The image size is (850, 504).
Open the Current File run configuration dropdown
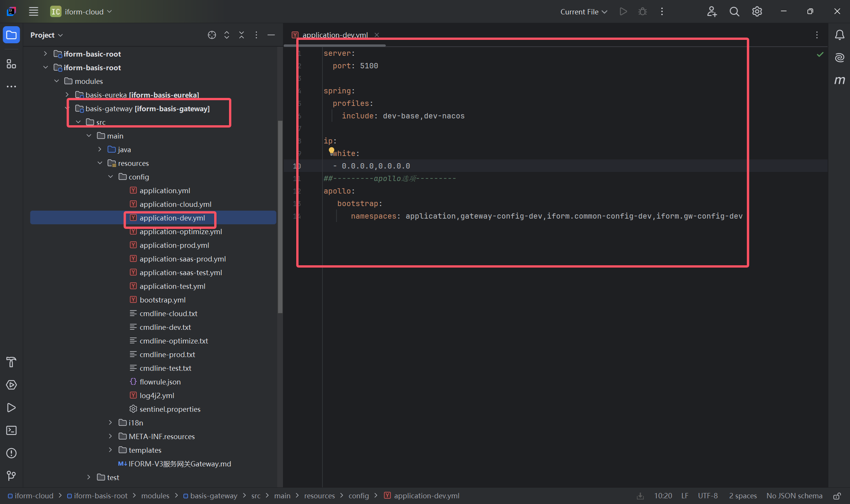coord(584,12)
